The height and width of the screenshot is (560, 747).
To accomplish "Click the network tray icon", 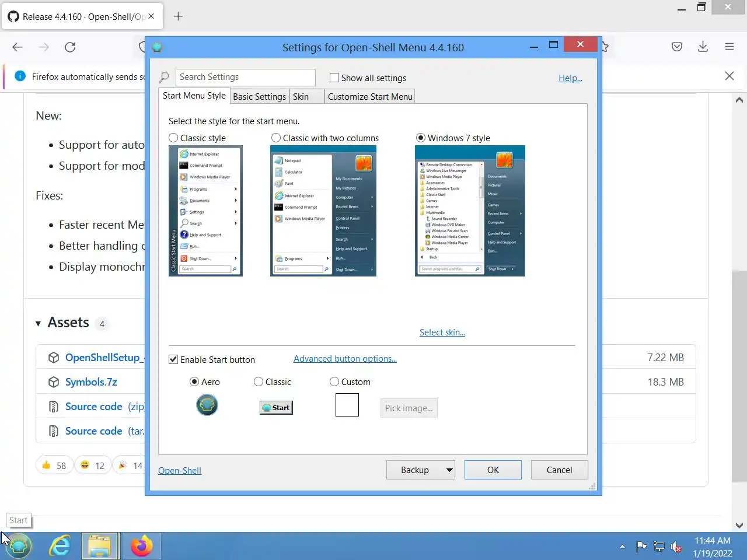I will coord(659,547).
